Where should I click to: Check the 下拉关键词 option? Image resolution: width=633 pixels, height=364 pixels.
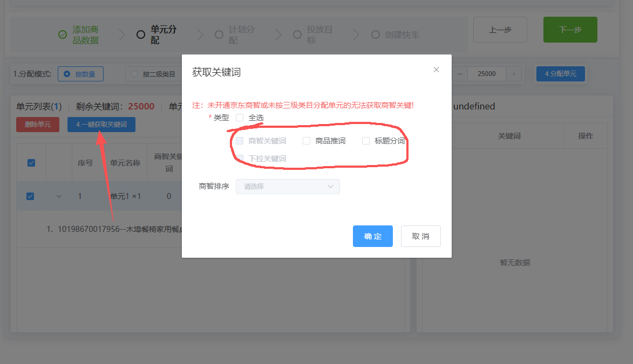[240, 158]
